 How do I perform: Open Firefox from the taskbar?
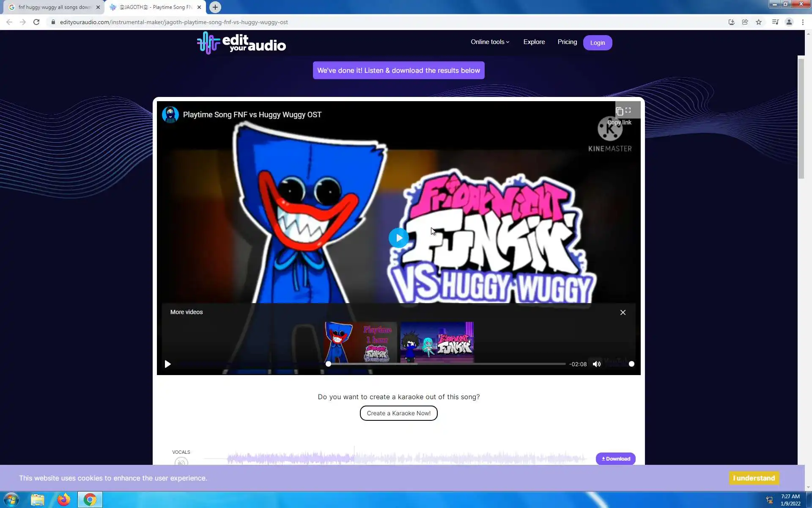64,500
